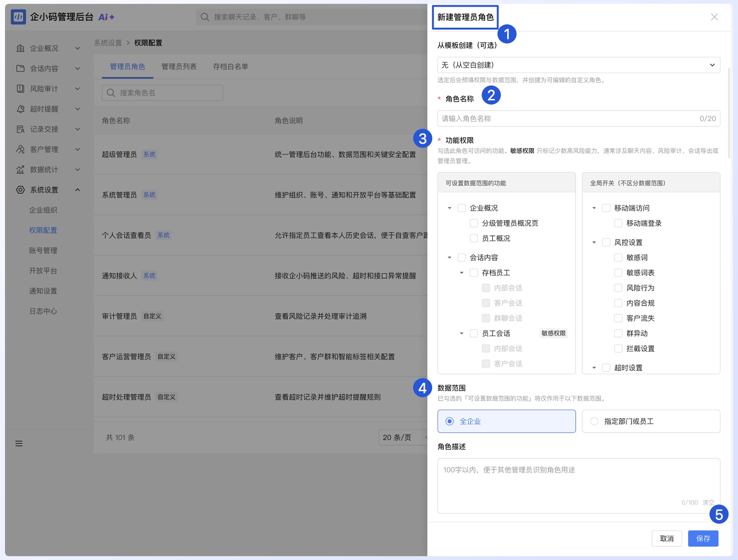Check the 员工概况 checkbox
Screen dimensions: 738x560
pyautogui.click(x=474, y=238)
